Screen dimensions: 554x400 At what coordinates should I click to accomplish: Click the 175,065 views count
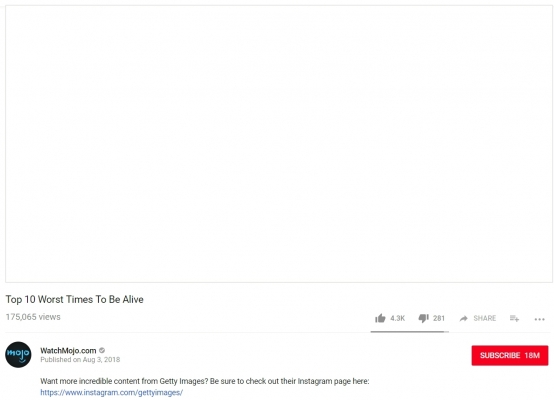click(x=33, y=317)
